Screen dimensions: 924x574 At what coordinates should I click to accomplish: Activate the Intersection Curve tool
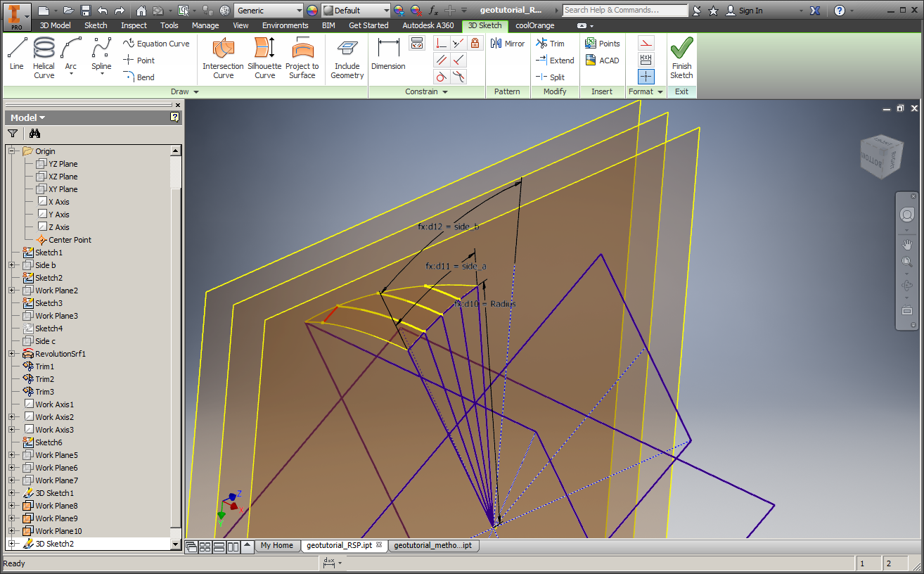tap(223, 58)
